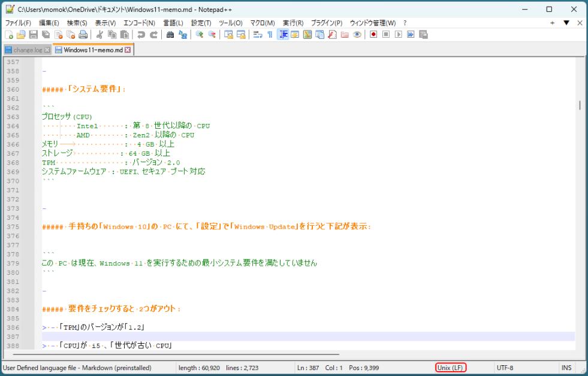Click the Save All toolbar icon
The height and width of the screenshot is (376, 588).
(46, 35)
